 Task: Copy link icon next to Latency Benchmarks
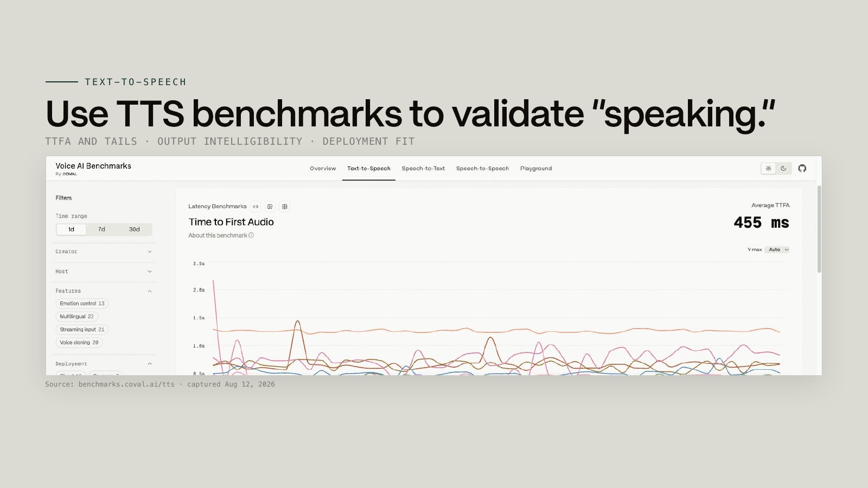tap(256, 207)
